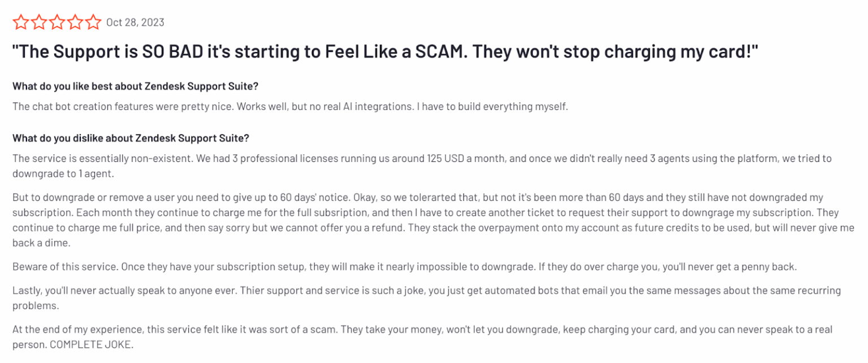Screen dimensions: 868x363
Task: Click the fifth and last rating star
Action: point(93,22)
